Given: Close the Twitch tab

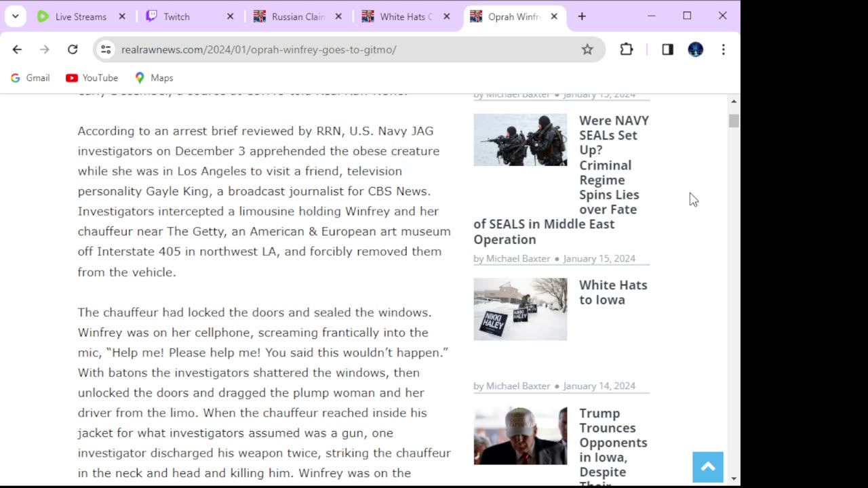Looking at the screenshot, I should click(230, 16).
